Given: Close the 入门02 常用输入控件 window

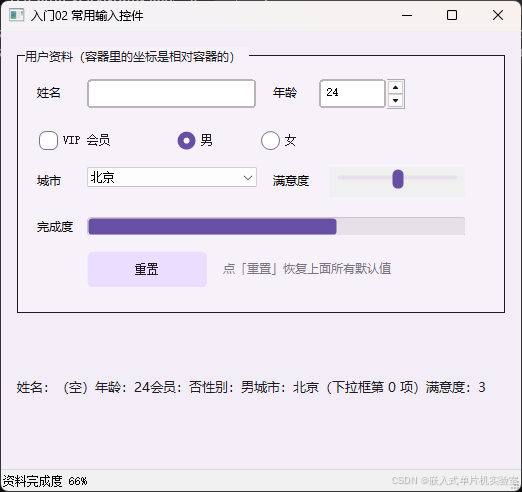Looking at the screenshot, I should pyautogui.click(x=498, y=15).
